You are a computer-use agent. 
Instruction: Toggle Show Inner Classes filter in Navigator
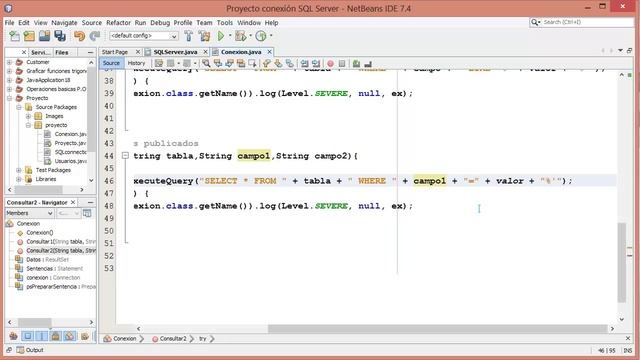pos(70,336)
